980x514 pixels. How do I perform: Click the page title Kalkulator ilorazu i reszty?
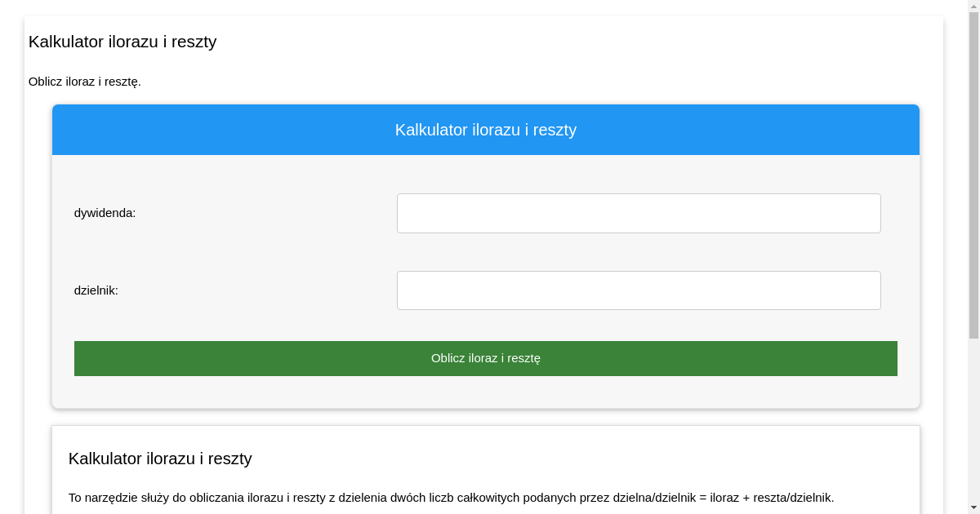(122, 42)
